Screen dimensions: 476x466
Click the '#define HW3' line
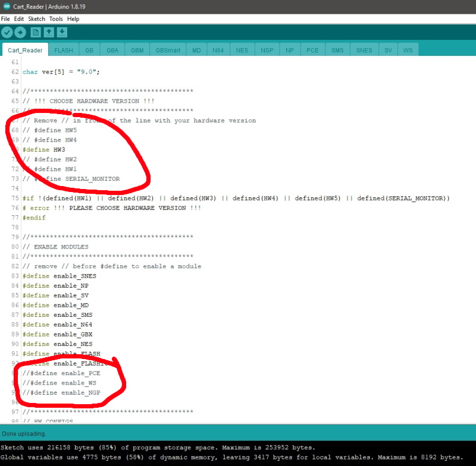click(x=43, y=149)
